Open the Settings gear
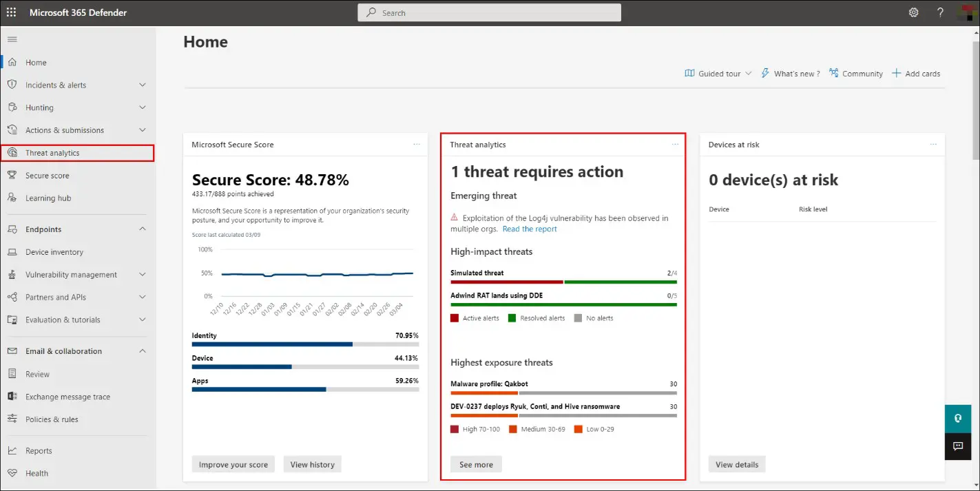The width and height of the screenshot is (980, 491). point(913,12)
